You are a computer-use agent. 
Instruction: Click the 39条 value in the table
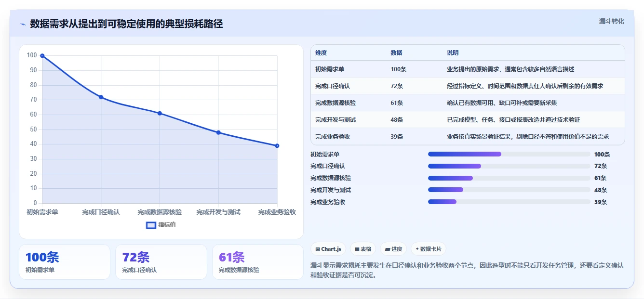397,137
